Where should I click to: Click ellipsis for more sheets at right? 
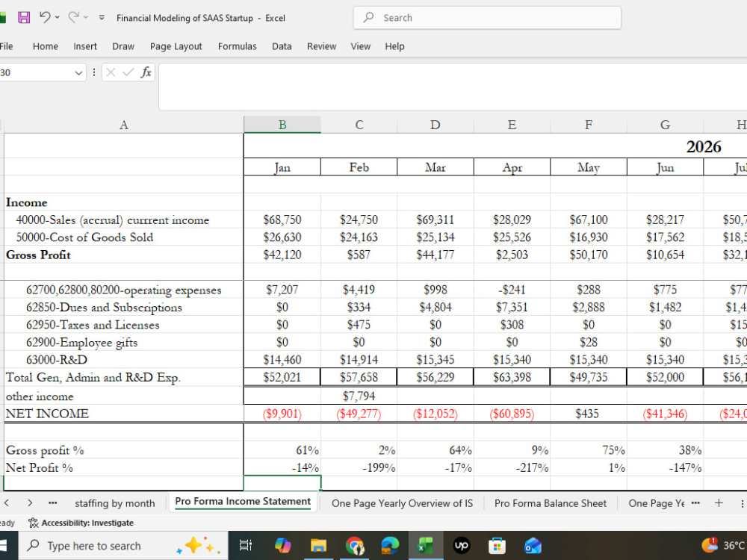pyautogui.click(x=695, y=503)
